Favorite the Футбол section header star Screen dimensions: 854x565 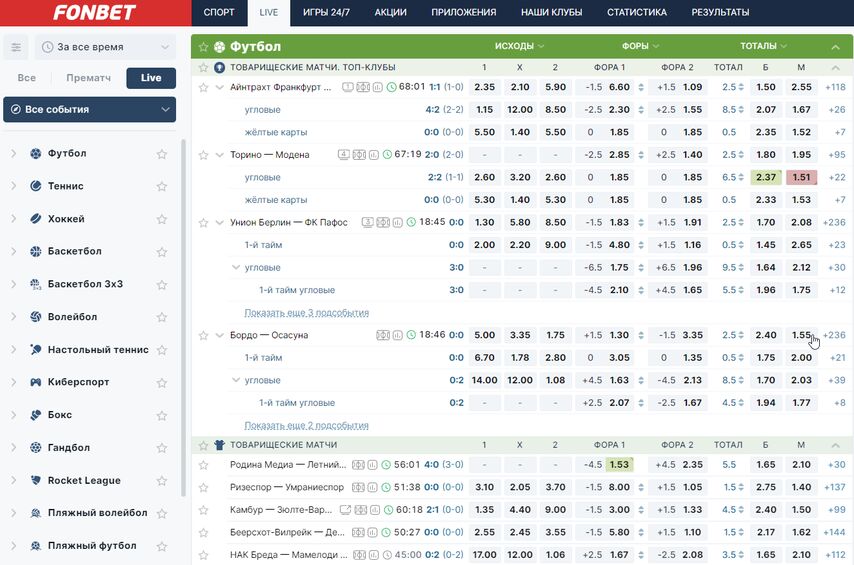coord(203,47)
